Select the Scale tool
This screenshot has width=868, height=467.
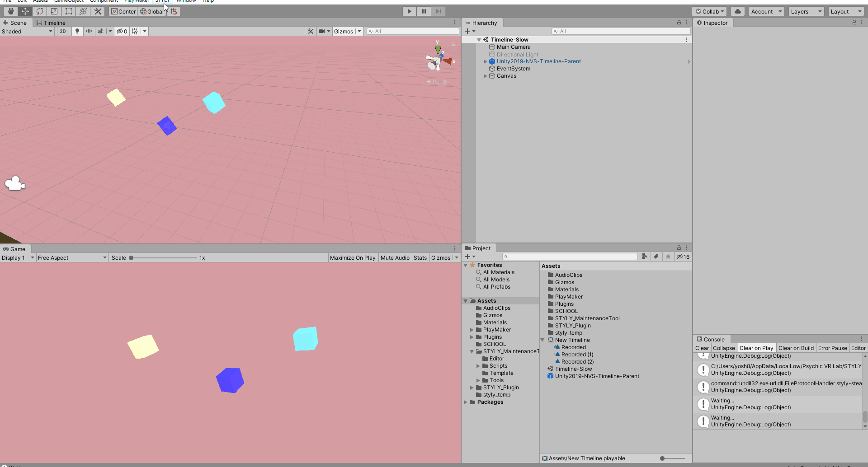tap(54, 11)
